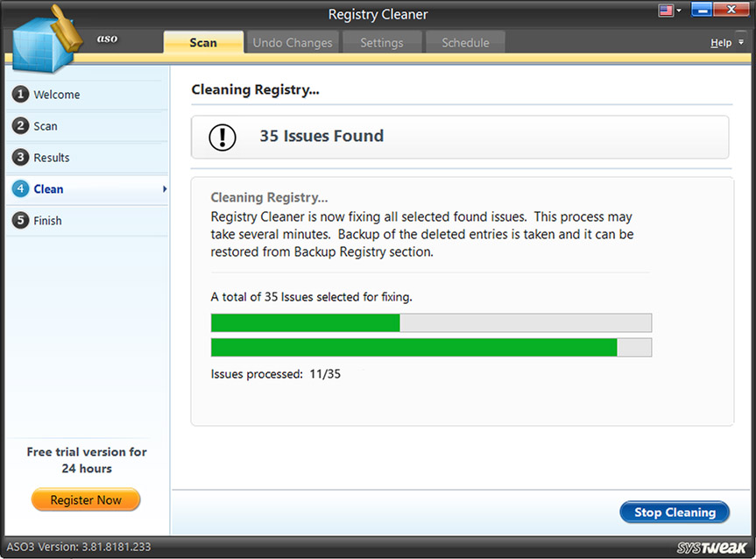Click the exclamation icon beside 35 Issues Found

point(222,137)
